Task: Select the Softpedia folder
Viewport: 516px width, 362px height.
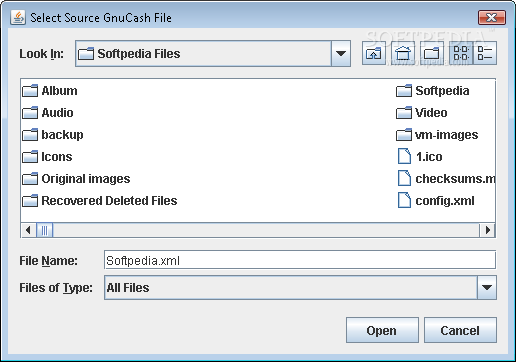Action: point(433,91)
